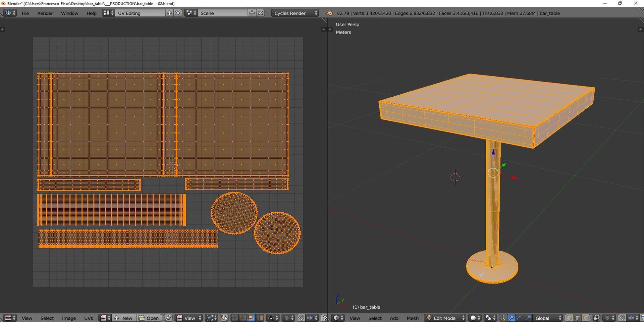Click the add new screen layout plus icon
The height and width of the screenshot is (322, 644).
point(169,13)
